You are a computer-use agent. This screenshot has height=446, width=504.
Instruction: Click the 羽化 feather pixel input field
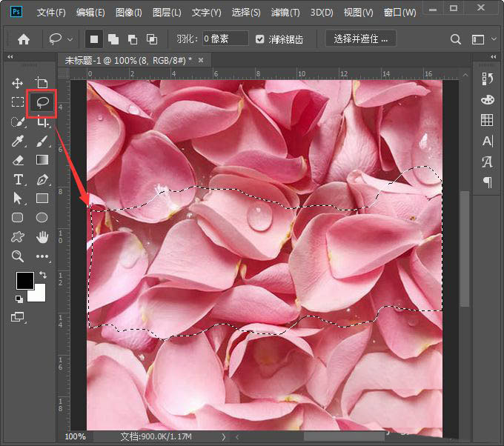tap(225, 39)
